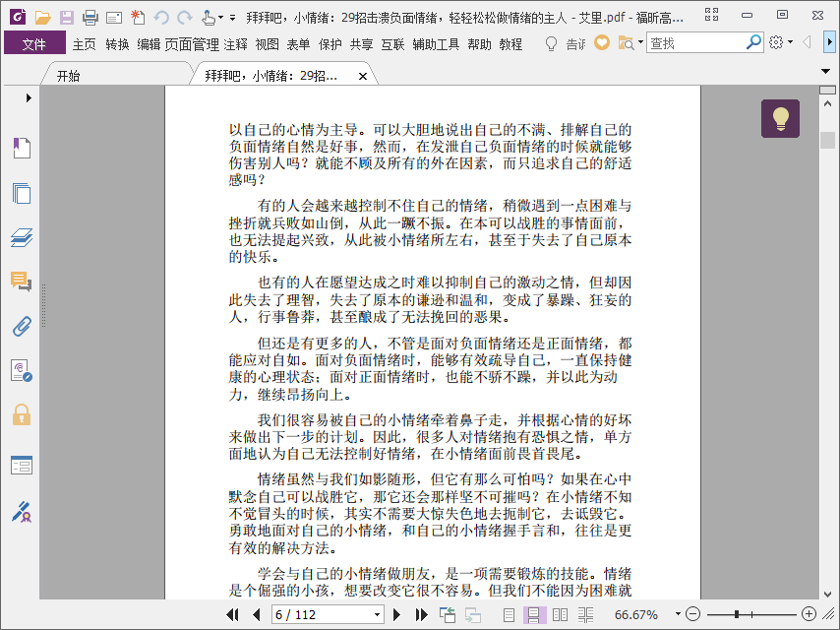This screenshot has height=630, width=840.
Task: Open the Comments panel icon
Action: point(22,282)
